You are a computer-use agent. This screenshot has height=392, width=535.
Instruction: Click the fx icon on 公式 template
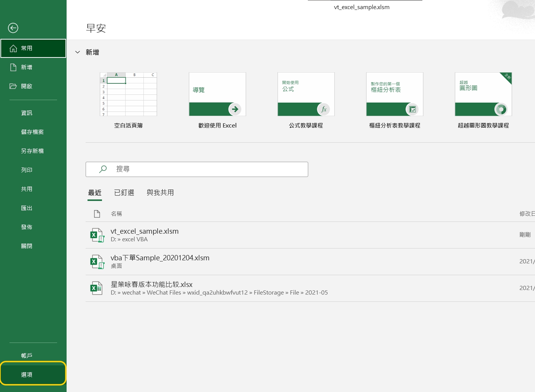(324, 109)
